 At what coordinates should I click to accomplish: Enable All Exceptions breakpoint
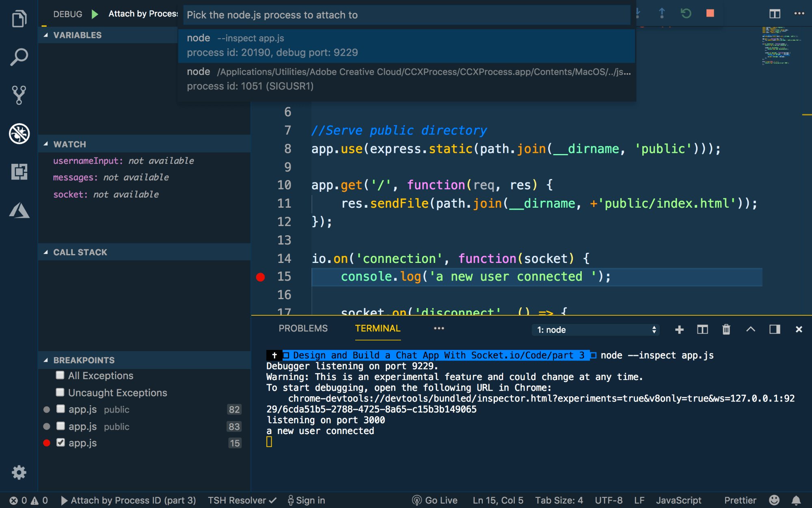click(60, 375)
